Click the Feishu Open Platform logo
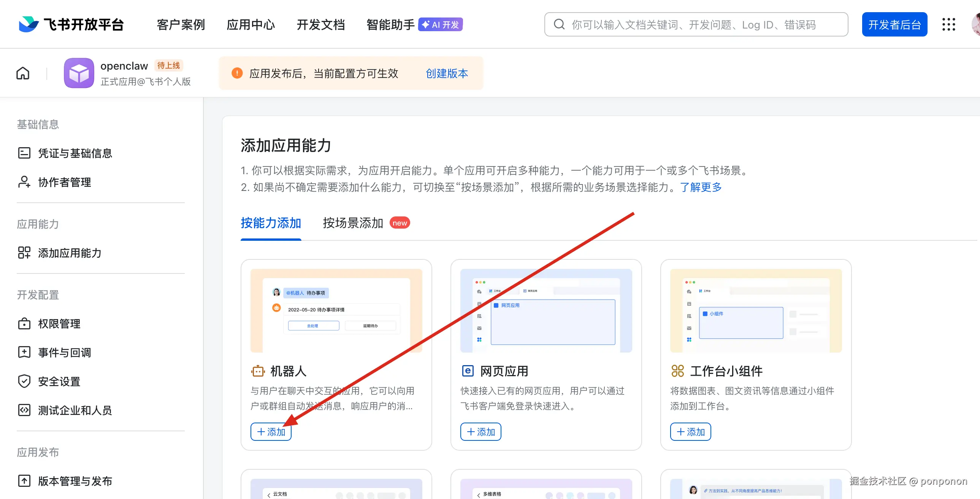 tap(71, 24)
